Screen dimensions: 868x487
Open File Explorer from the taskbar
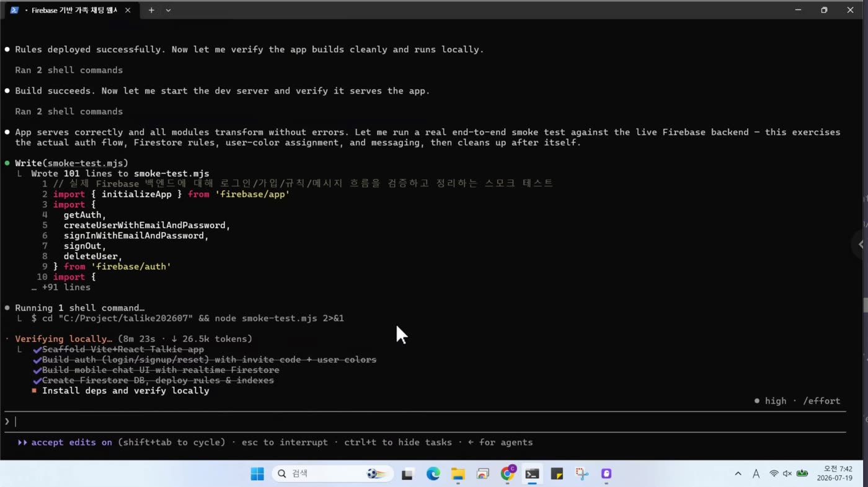[458, 474]
